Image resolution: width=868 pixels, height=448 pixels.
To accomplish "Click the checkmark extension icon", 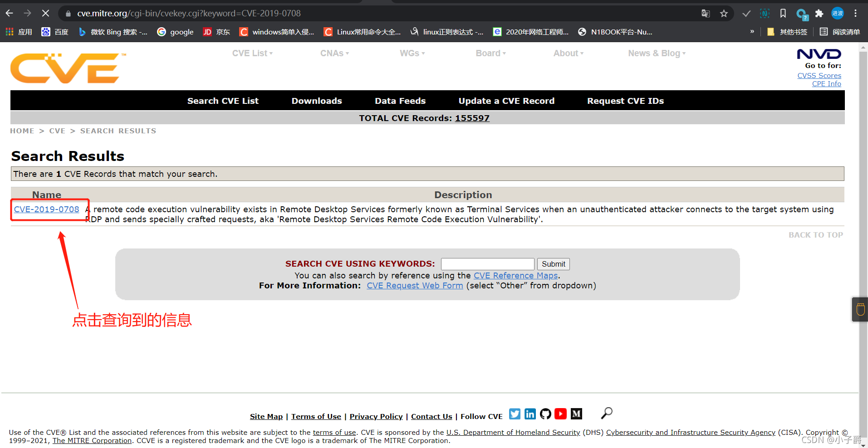I will 746,13.
